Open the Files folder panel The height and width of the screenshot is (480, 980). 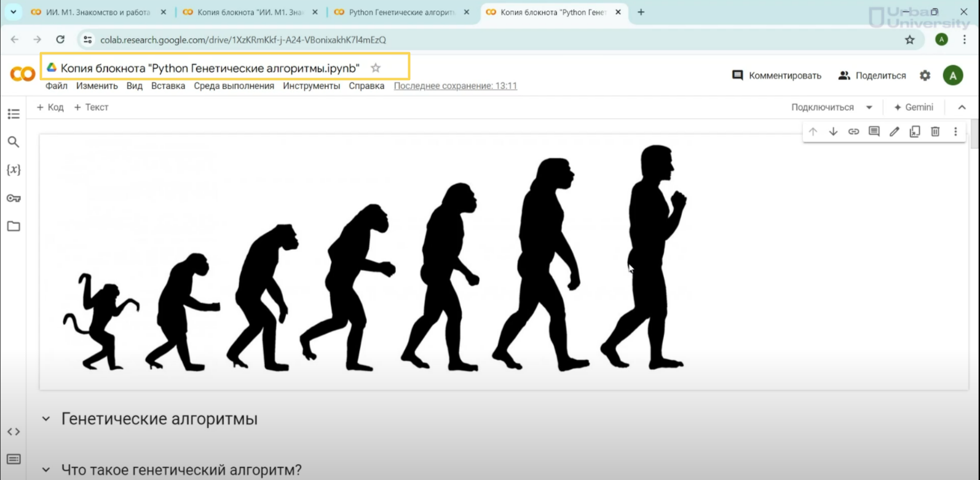(x=14, y=226)
